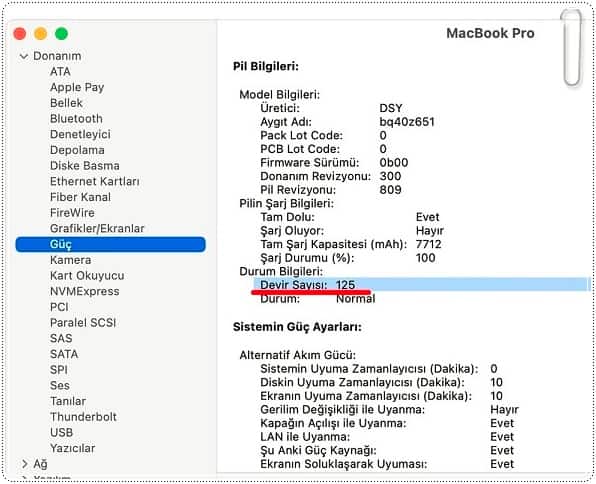
Task: Click Gerilim Değişikliği ile Uyanma row
Action: (389, 410)
